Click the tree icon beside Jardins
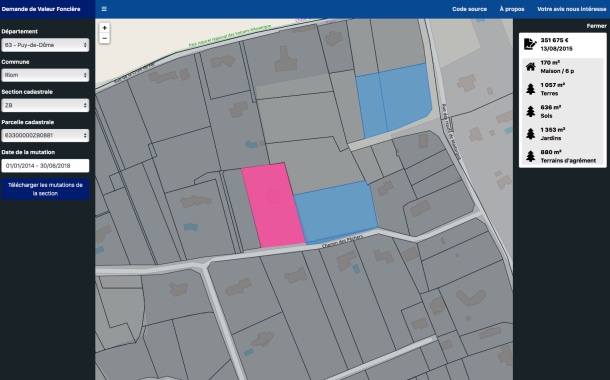Image resolution: width=610 pixels, height=380 pixels. tap(530, 134)
